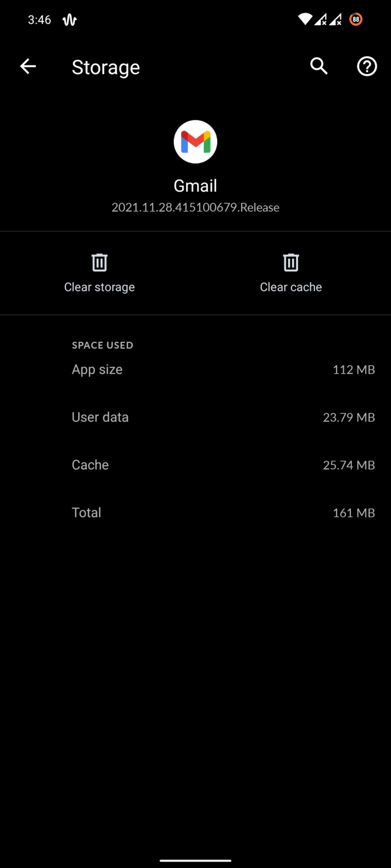
Task: Tap the Gmail app icon
Action: click(x=195, y=142)
